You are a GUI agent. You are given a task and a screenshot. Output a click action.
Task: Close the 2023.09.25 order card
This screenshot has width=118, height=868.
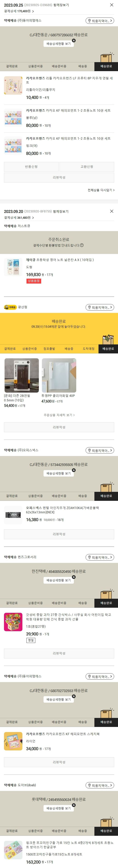click(x=112, y=5)
